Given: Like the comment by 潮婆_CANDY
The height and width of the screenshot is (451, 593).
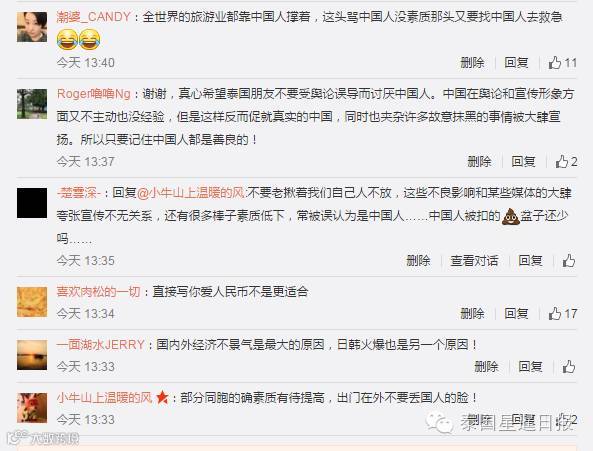Looking at the screenshot, I should 562,62.
